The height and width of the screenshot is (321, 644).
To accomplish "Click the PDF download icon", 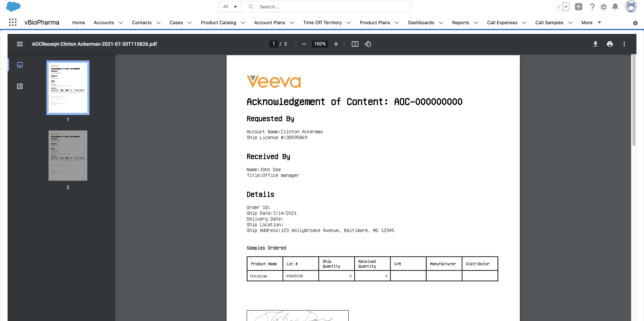I will [595, 44].
